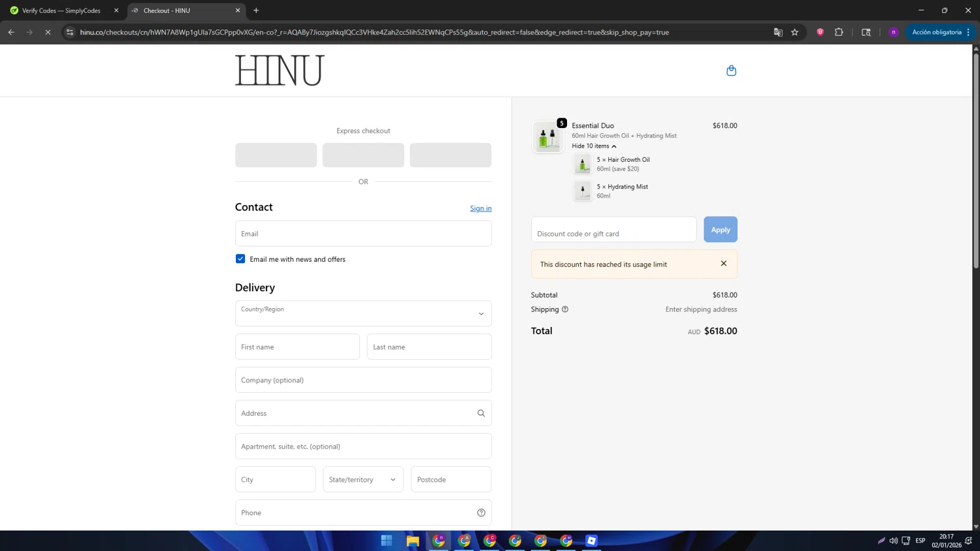Open File Explorer from the taskbar
The height and width of the screenshot is (551, 980).
(412, 541)
